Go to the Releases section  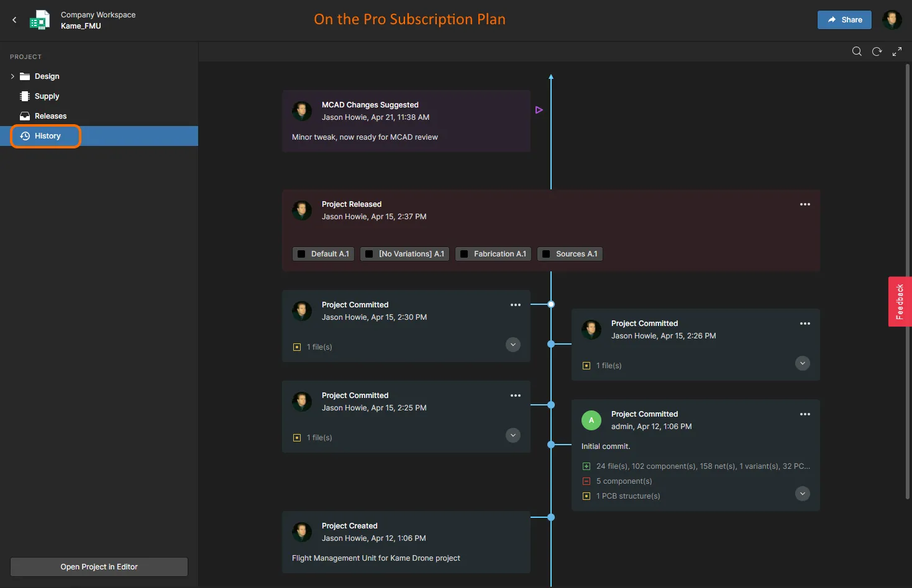pyautogui.click(x=50, y=116)
